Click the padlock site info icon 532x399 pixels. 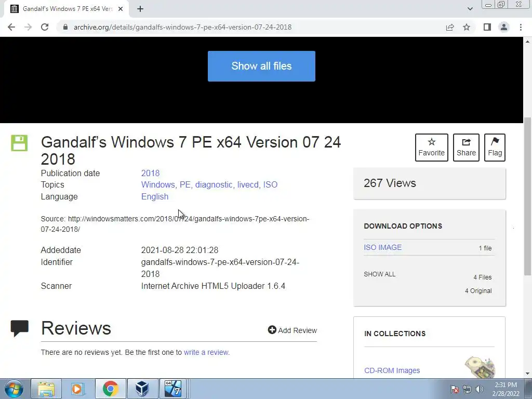pos(65,27)
